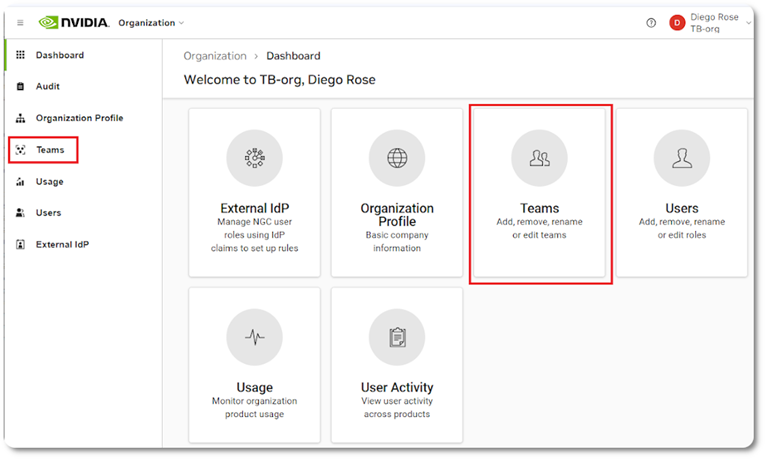Click the red D user avatar
765x459 pixels.
tap(677, 23)
